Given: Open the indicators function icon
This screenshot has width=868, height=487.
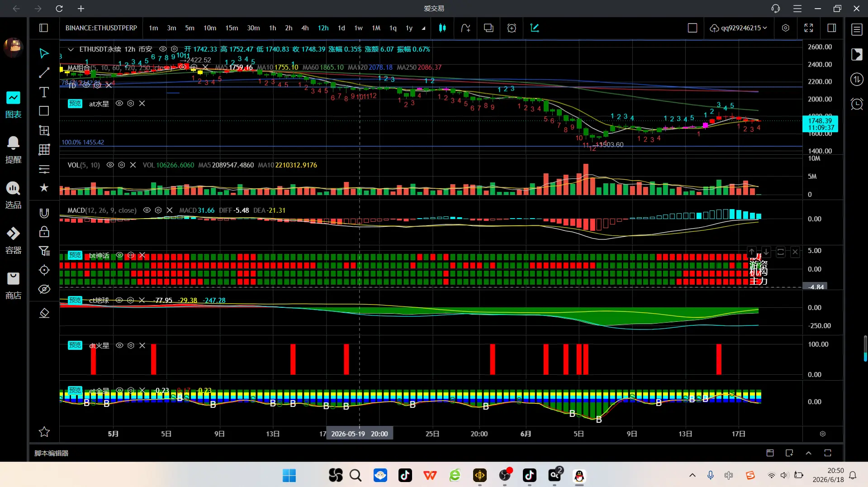Looking at the screenshot, I should [x=465, y=28].
